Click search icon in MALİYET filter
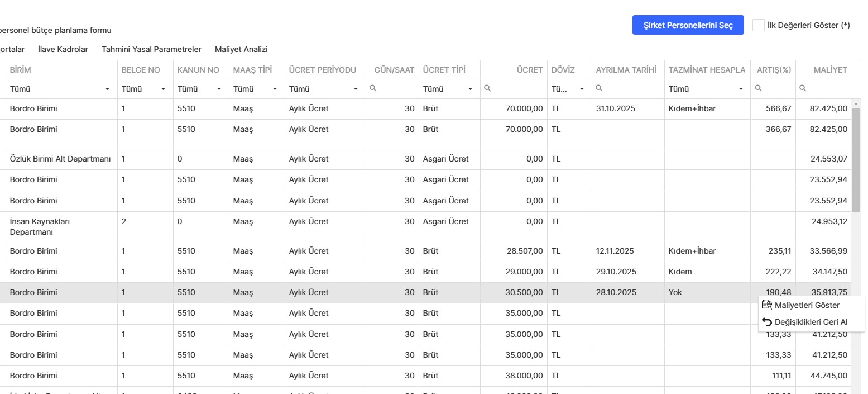This screenshot has height=394, width=868. pos(803,88)
